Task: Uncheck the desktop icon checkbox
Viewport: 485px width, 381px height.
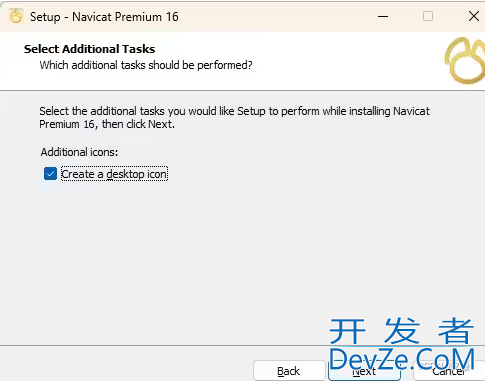Action: pos(50,174)
